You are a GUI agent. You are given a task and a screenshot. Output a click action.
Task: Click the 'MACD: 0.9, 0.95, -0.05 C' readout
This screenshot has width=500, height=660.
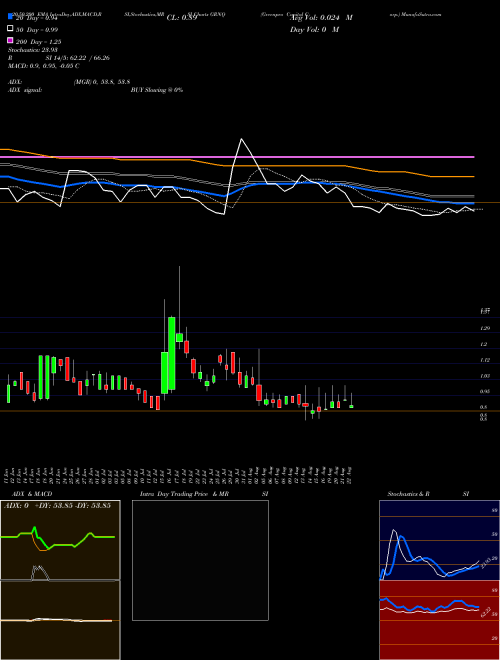tap(44, 66)
